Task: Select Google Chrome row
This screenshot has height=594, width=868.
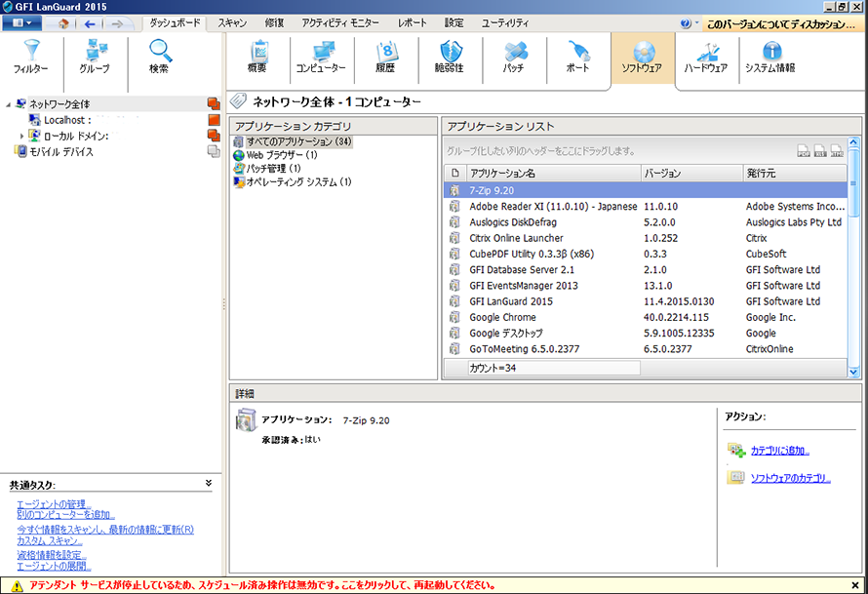Action: pos(646,317)
